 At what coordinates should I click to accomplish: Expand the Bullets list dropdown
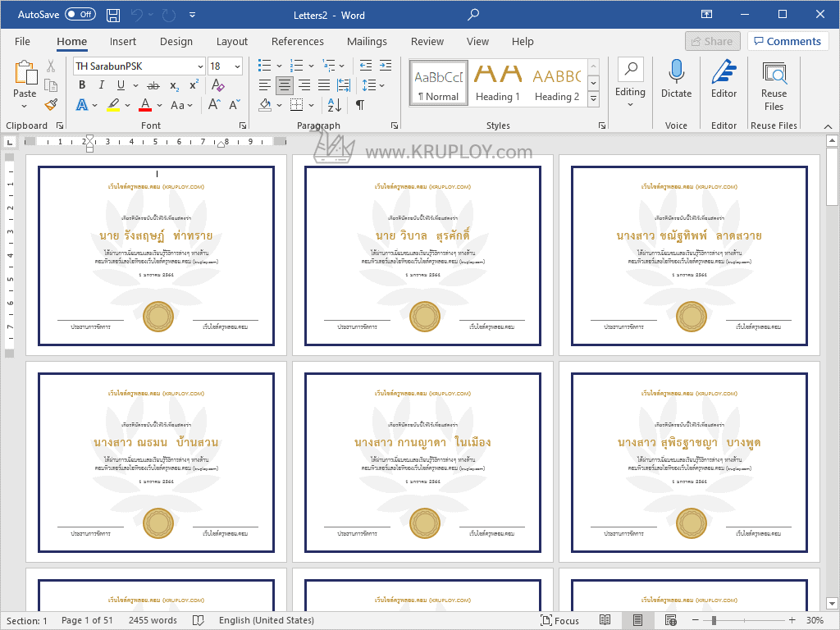point(279,66)
